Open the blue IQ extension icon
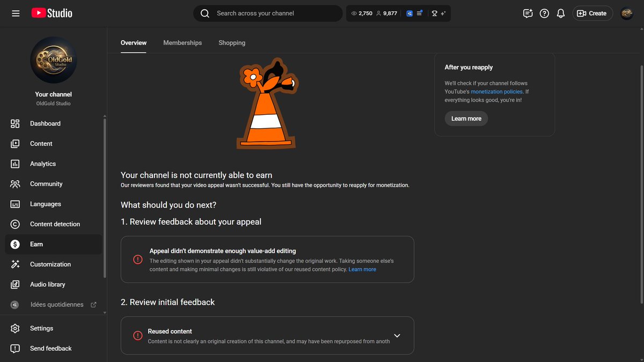 [x=409, y=13]
